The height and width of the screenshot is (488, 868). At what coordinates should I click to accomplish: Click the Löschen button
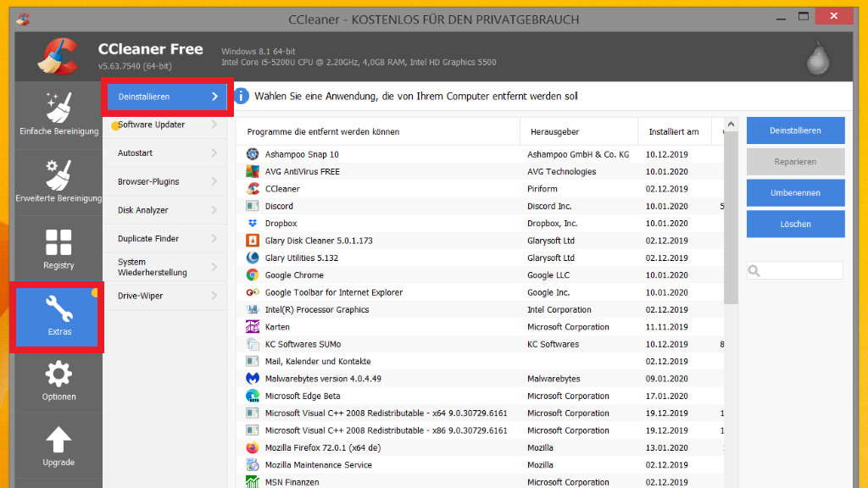[795, 224]
